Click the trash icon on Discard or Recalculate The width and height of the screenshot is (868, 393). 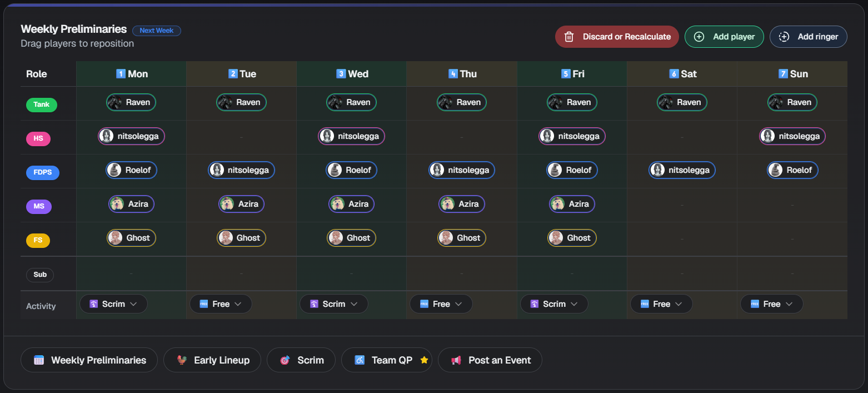pos(568,36)
